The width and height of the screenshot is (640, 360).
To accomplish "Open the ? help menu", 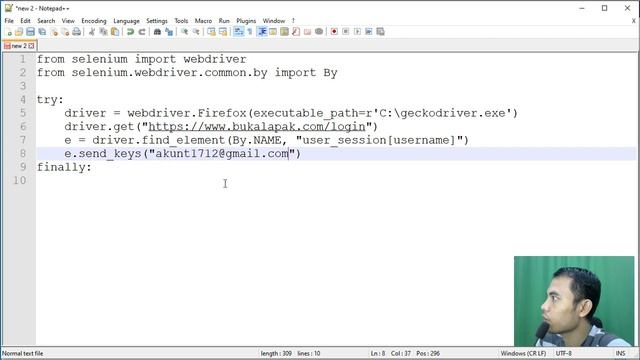I will point(293,21).
